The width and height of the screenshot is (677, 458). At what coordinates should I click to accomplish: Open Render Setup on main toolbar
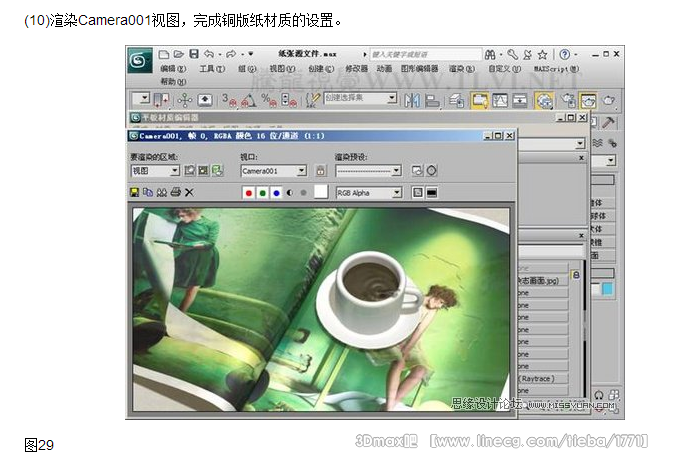coord(568,101)
